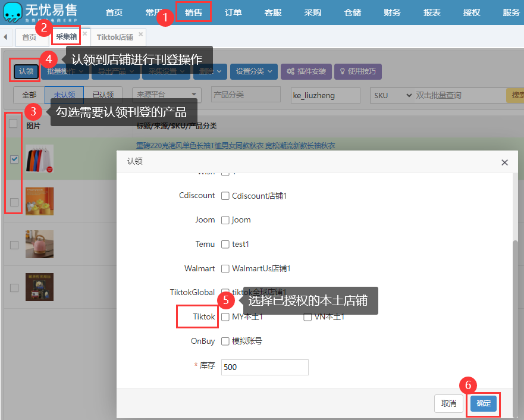Open the 插件安装 plugin button
The width and height of the screenshot is (524, 420).
click(x=306, y=71)
